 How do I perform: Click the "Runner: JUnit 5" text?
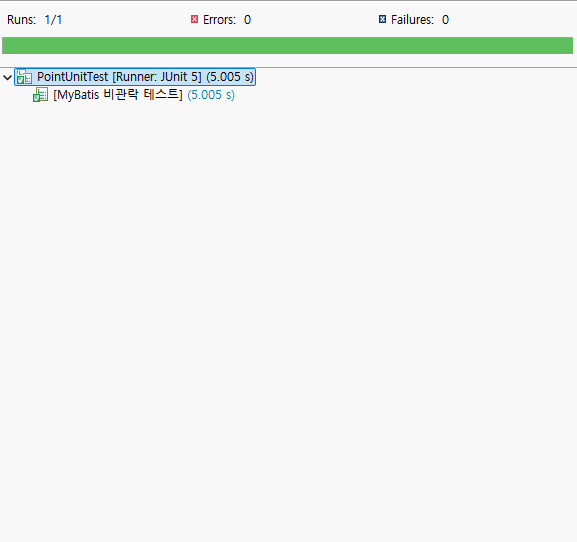pyautogui.click(x=157, y=77)
